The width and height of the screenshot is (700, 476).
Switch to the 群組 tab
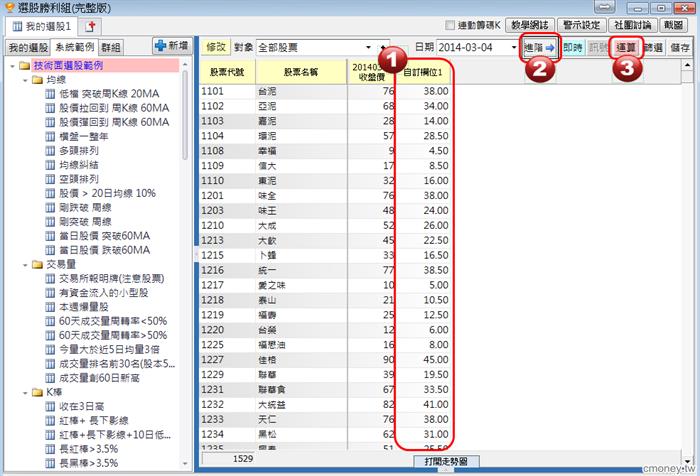[x=110, y=47]
